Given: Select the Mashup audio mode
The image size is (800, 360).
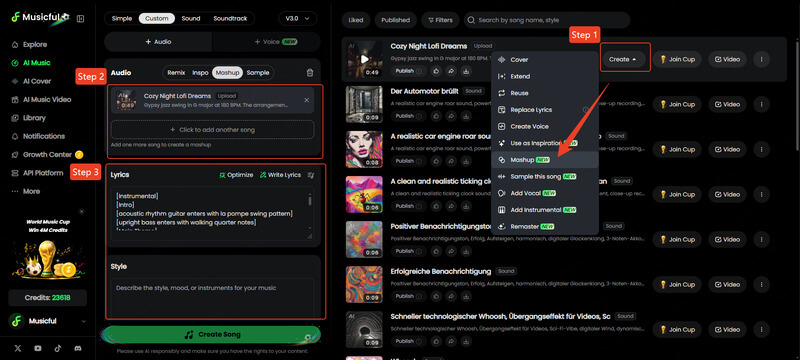Looking at the screenshot, I should pyautogui.click(x=227, y=73).
